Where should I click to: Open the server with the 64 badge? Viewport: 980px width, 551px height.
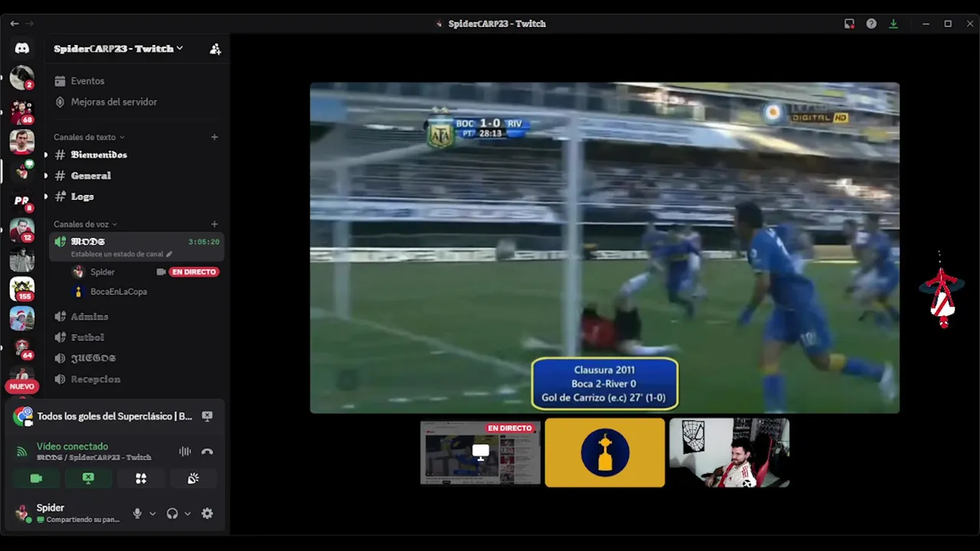pyautogui.click(x=22, y=348)
